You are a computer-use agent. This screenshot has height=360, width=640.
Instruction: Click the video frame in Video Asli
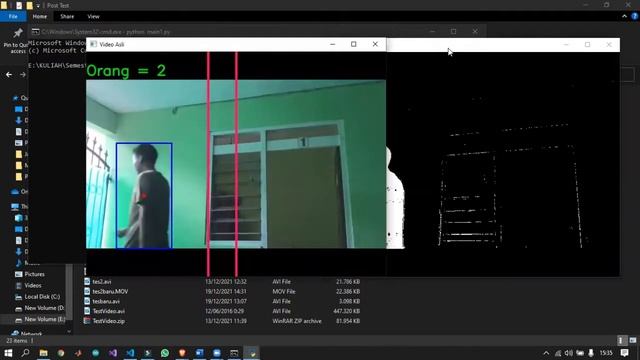click(236, 164)
